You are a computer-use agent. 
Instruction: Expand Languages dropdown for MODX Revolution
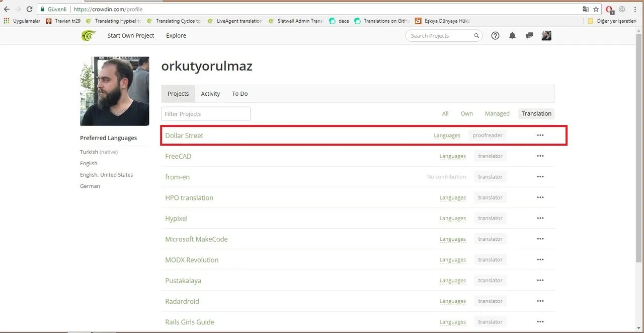tap(452, 259)
